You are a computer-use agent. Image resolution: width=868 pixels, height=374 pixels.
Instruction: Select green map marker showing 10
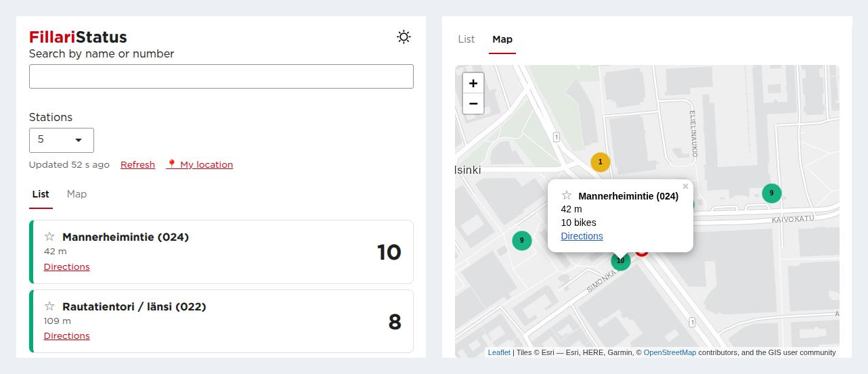[621, 261]
